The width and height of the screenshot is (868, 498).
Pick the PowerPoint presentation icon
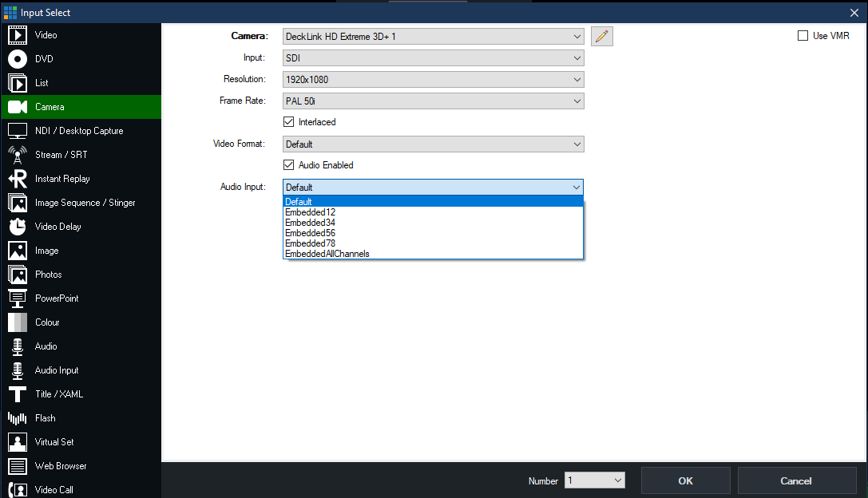click(x=18, y=298)
